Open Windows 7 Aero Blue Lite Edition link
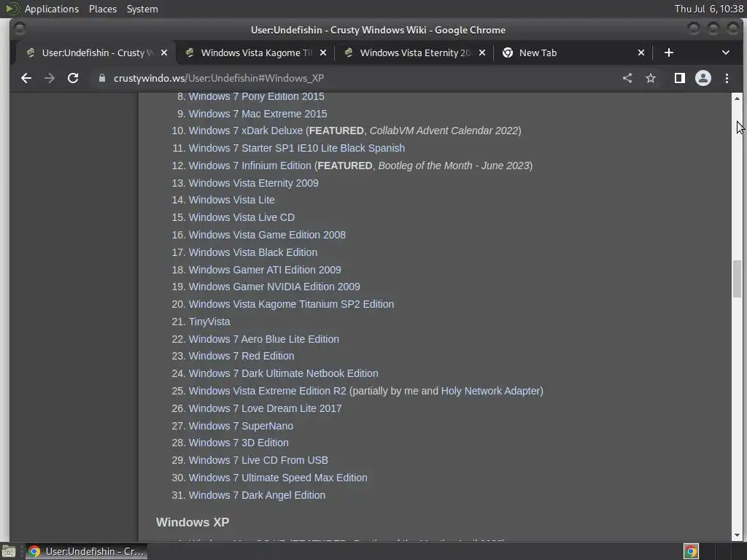Screen dimensions: 747x560 (264, 339)
